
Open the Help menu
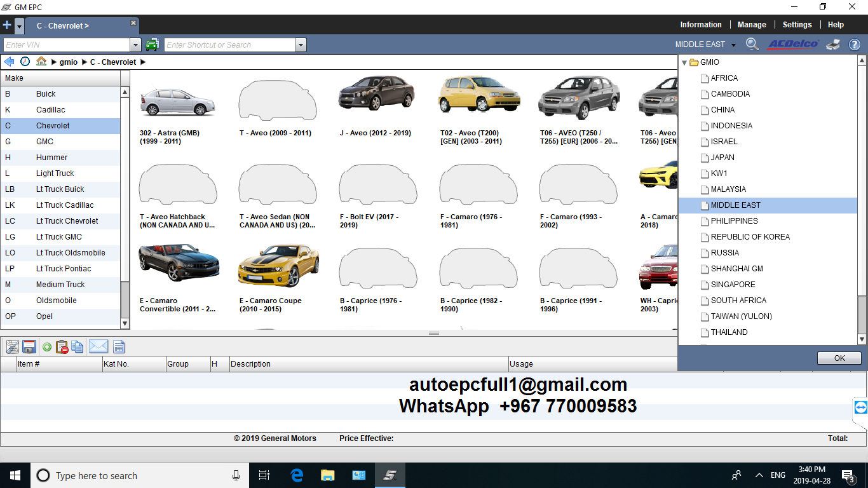coord(836,25)
